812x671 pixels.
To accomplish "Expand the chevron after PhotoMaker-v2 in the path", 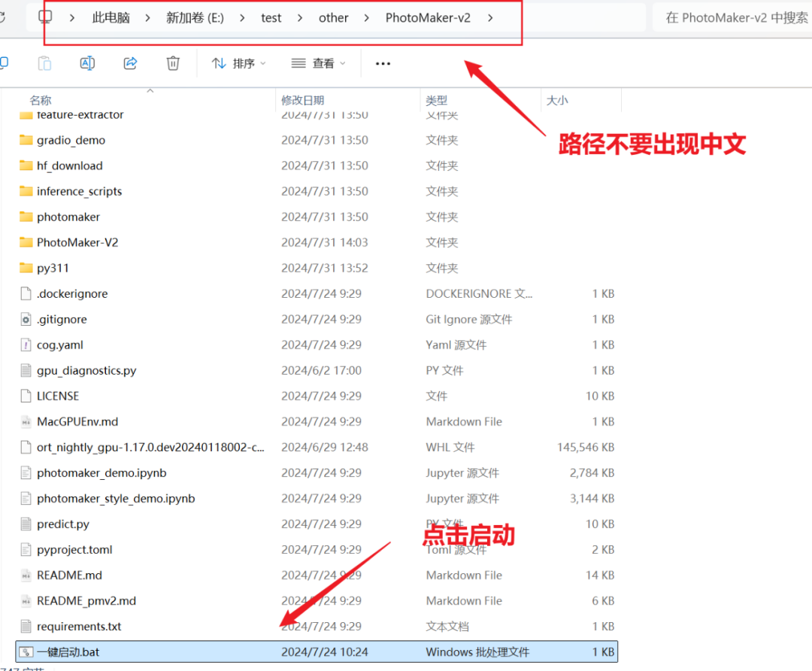I will pos(490,18).
